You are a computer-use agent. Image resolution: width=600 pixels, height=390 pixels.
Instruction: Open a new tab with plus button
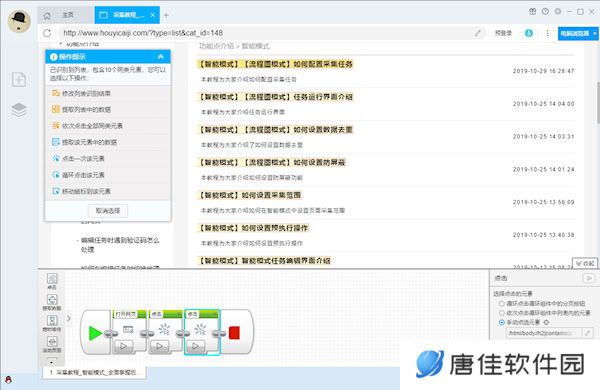pyautogui.click(x=166, y=15)
